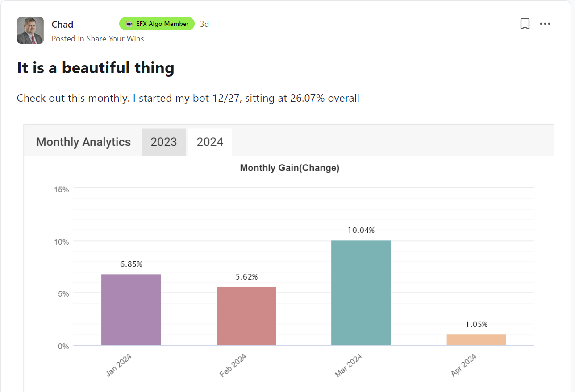This screenshot has width=575, height=392.
Task: Select the 2024 analytics tab
Action: point(210,142)
